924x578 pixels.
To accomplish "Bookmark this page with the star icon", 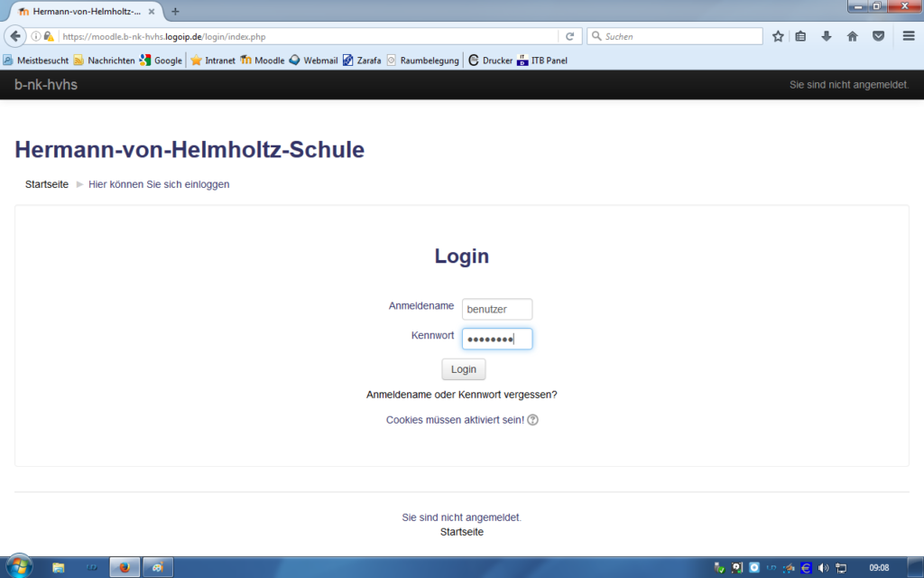I will (x=778, y=36).
